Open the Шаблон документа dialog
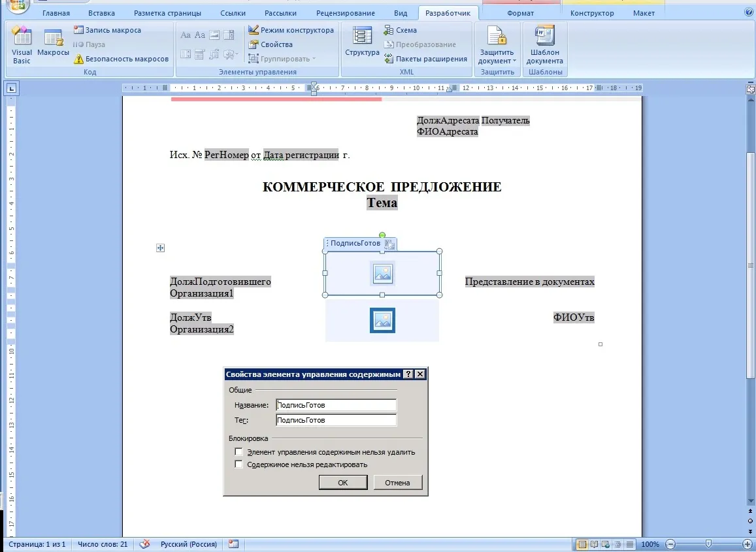This screenshot has height=552, width=756. 545,45
